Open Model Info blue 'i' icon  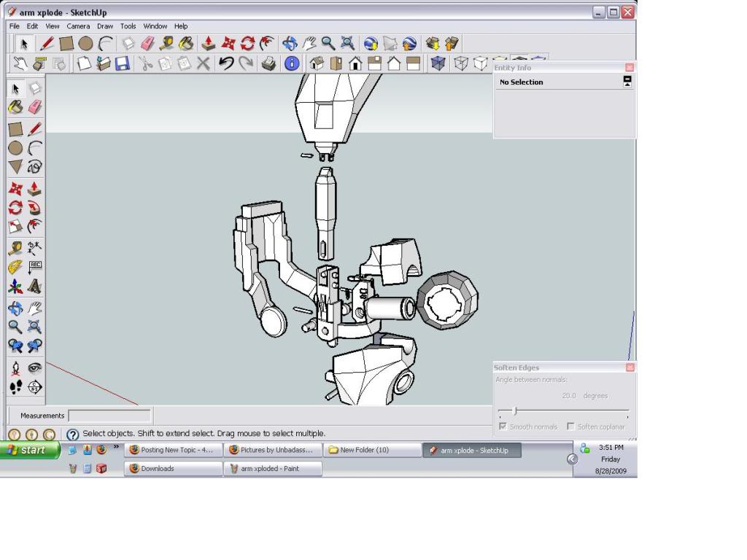coord(292,63)
